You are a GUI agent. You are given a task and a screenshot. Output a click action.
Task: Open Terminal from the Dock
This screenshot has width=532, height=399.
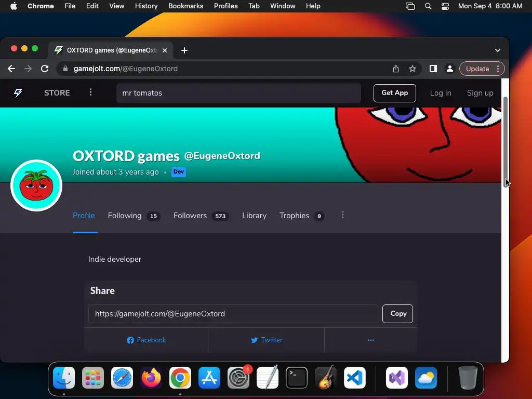(x=297, y=378)
